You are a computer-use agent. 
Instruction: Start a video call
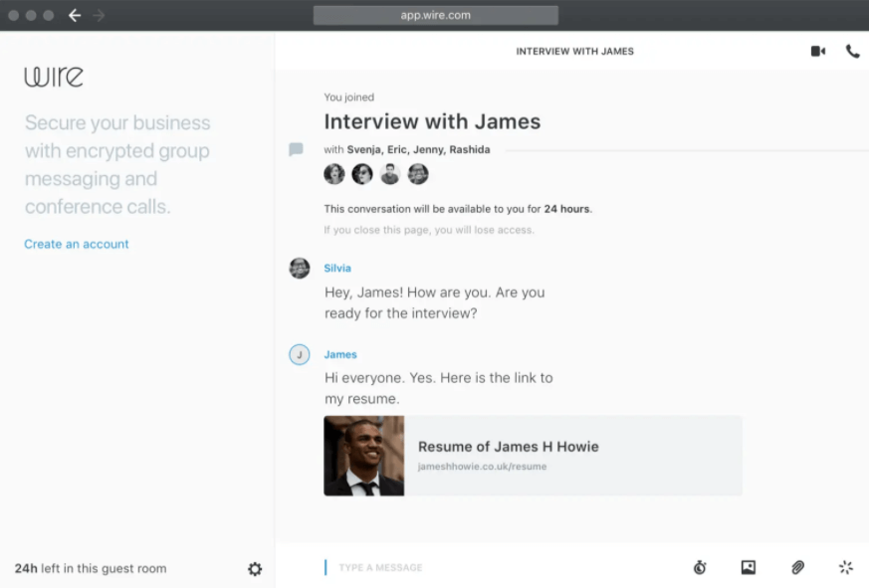(x=817, y=52)
